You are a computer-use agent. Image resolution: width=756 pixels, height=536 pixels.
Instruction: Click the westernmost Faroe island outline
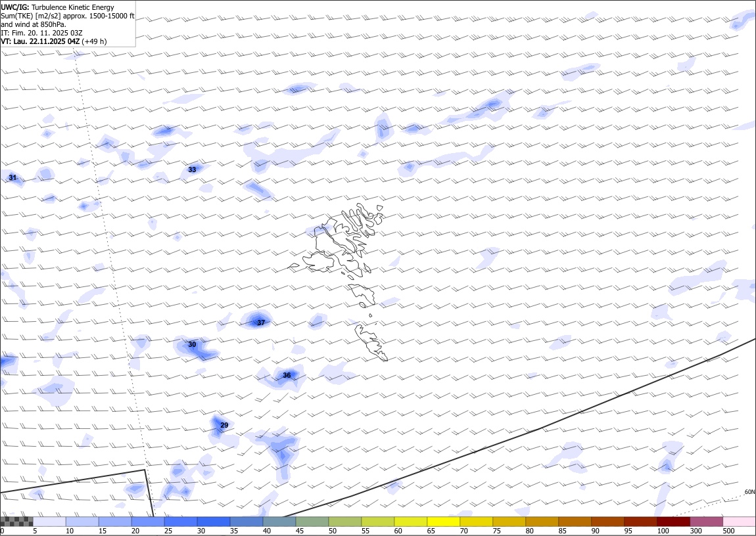click(x=295, y=265)
